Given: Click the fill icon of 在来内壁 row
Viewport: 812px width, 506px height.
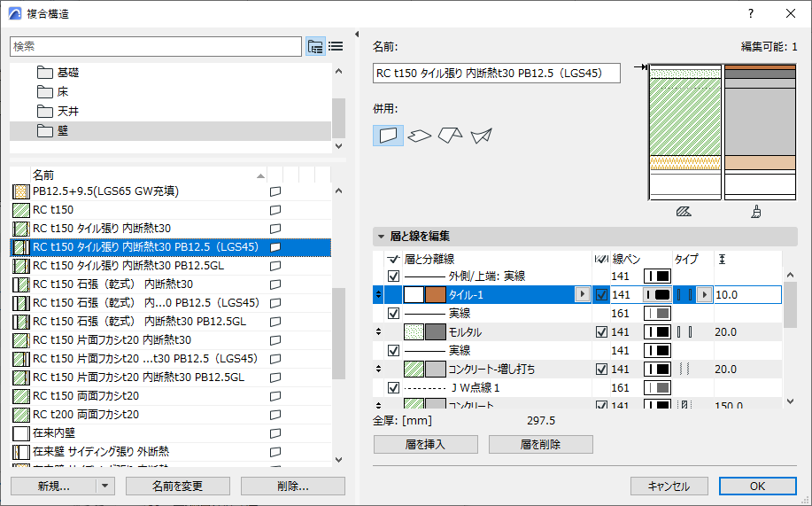Looking at the screenshot, I should 20,433.
